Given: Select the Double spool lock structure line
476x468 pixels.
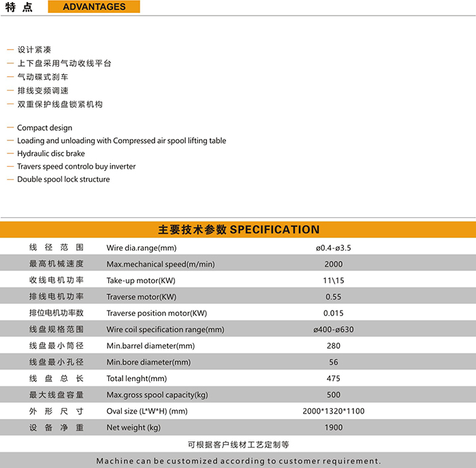Looking at the screenshot, I should (63, 180).
